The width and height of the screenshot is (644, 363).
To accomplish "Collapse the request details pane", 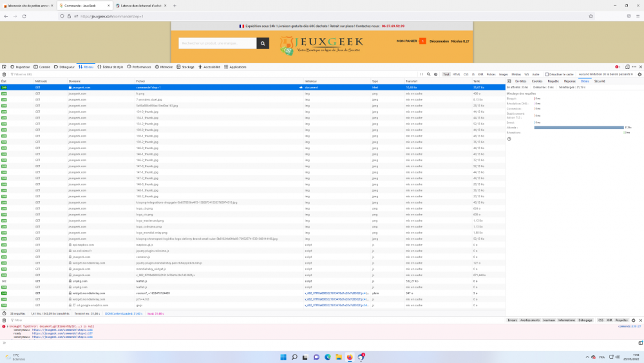I will 509,81.
